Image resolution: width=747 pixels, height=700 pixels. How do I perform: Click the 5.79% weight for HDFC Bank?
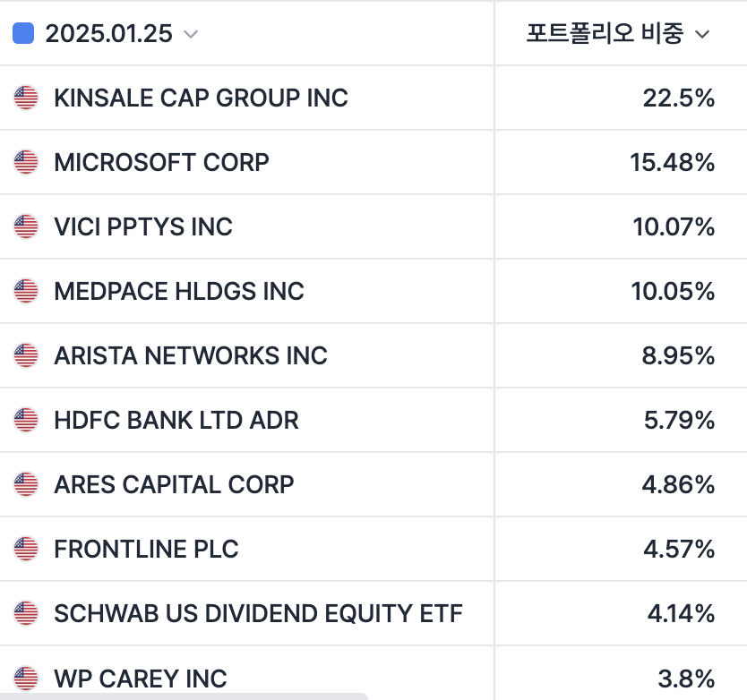pos(679,420)
